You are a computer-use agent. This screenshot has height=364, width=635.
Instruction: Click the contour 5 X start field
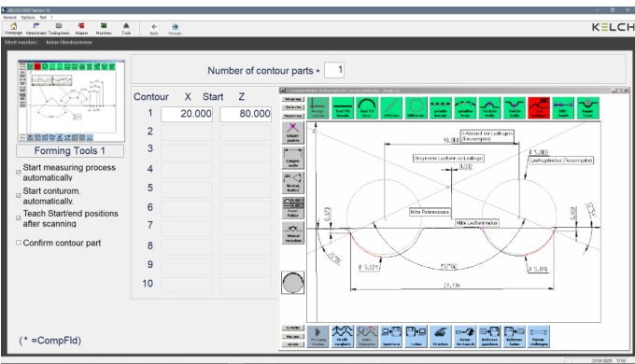tap(186, 189)
